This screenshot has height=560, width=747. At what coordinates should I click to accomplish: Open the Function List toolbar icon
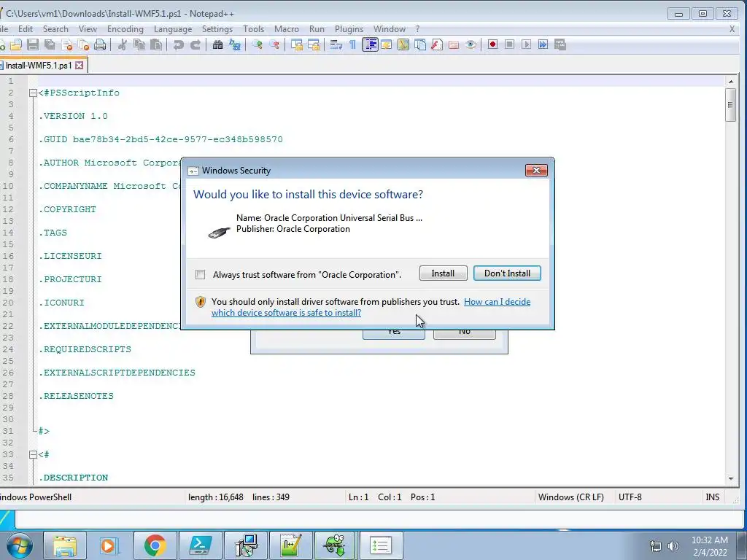pos(437,44)
